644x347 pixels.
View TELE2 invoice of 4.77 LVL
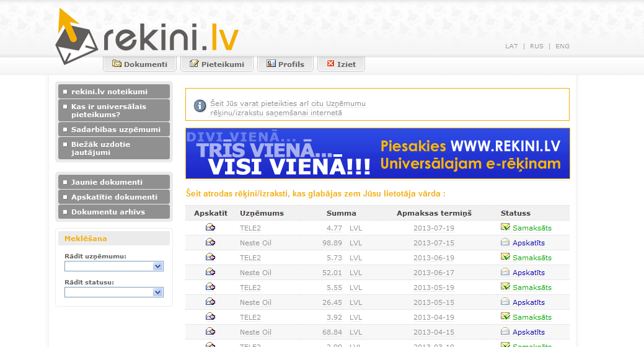pyautogui.click(x=210, y=227)
